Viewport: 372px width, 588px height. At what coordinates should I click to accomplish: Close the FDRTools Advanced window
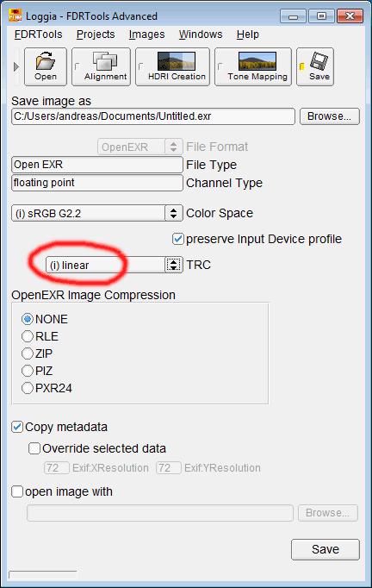[x=349, y=16]
